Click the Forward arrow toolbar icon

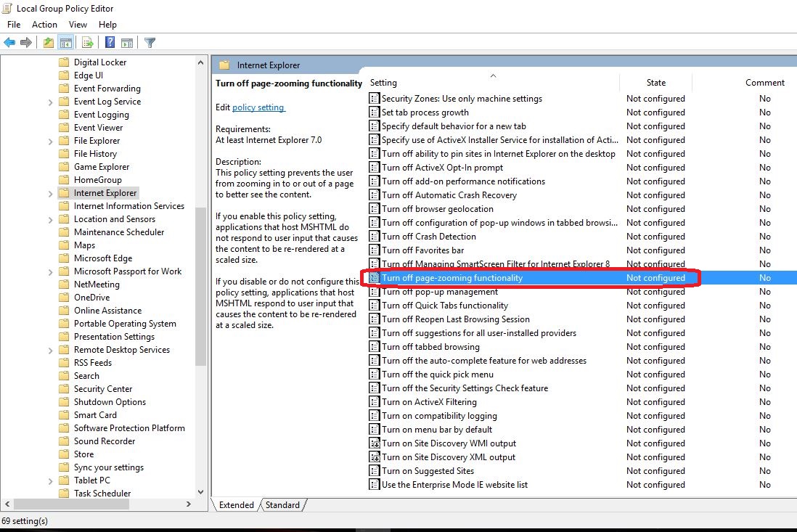tap(26, 43)
